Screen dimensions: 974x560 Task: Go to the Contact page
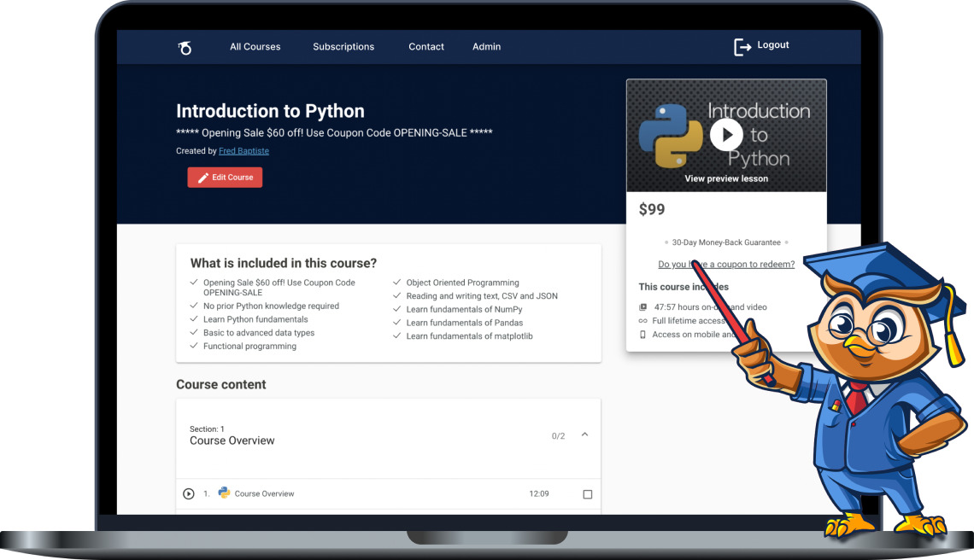[x=426, y=47]
